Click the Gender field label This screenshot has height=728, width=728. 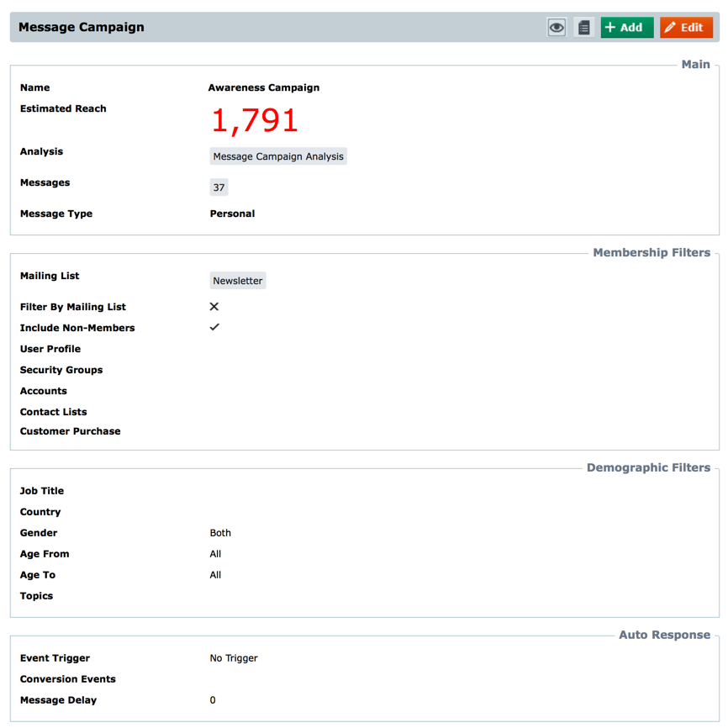(x=39, y=533)
